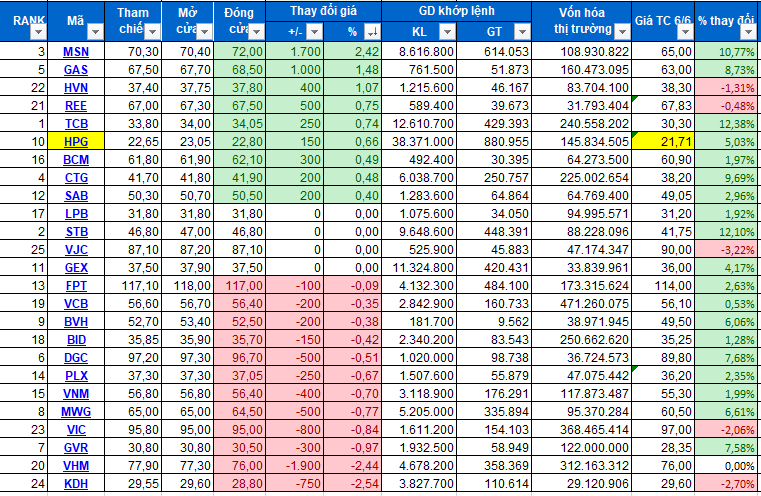
Task: Open the Tham chiếu column filter dropdown
Action: tap(152, 33)
